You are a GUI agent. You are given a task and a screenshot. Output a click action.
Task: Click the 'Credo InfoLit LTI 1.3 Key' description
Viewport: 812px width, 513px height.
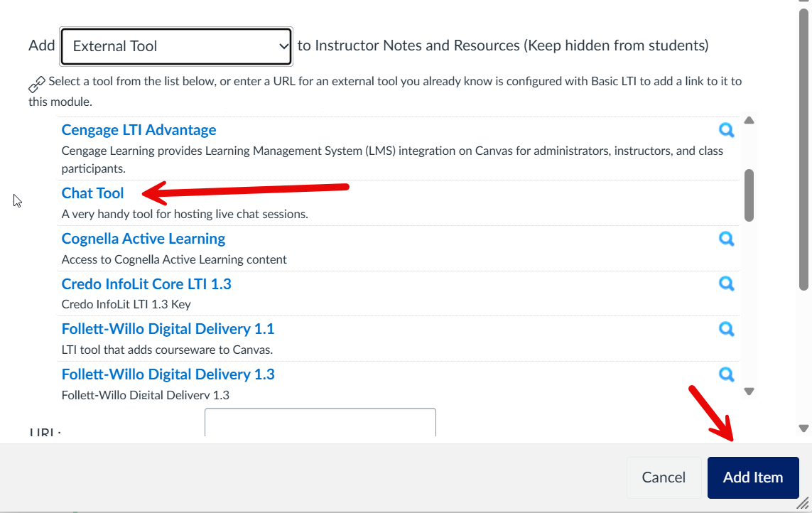coord(126,304)
